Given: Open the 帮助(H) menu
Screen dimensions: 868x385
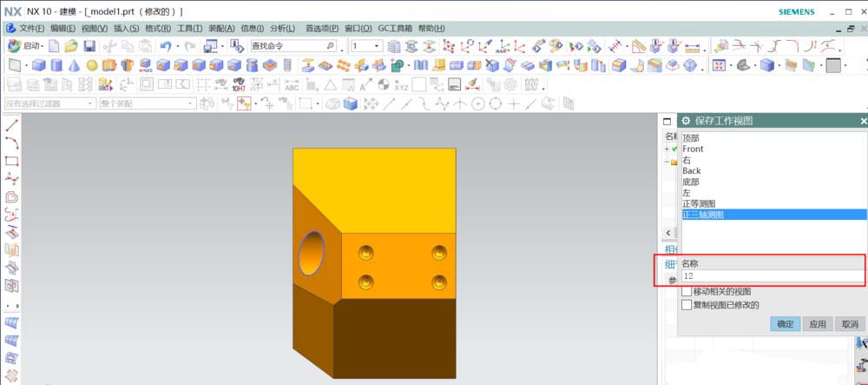Looking at the screenshot, I should click(x=431, y=29).
